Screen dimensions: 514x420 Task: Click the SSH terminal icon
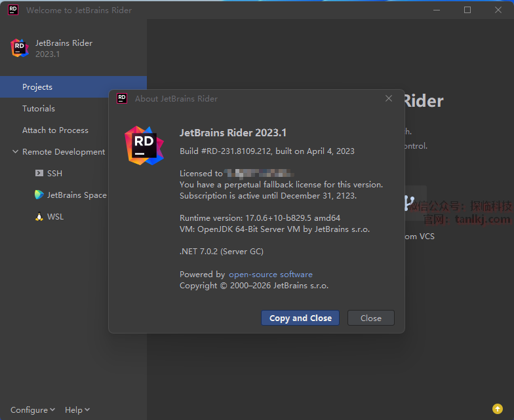pos(39,174)
